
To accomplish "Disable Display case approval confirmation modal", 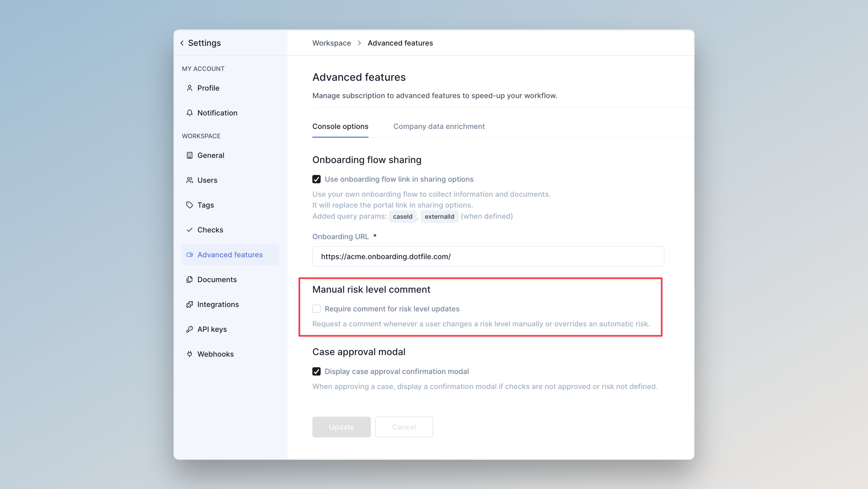I will tap(316, 371).
